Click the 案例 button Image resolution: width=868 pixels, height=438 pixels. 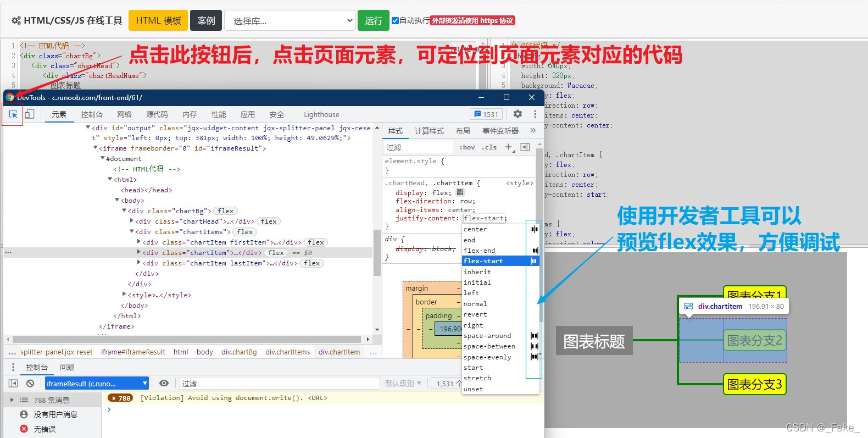point(206,20)
